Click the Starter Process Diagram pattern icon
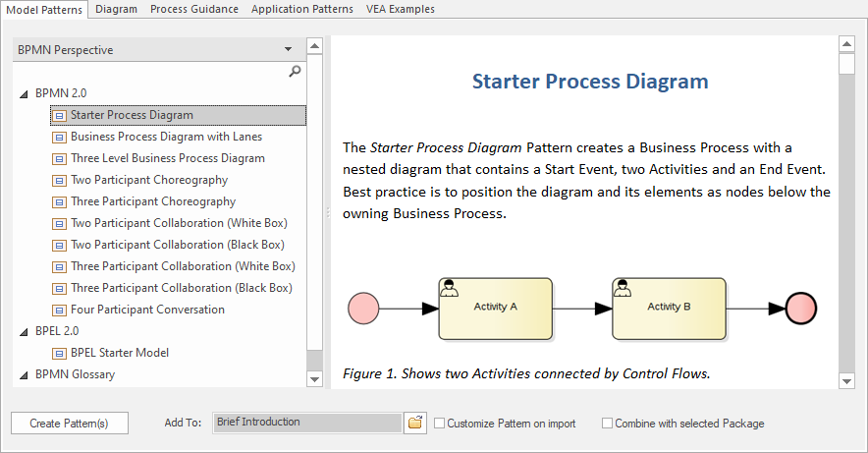This screenshot has width=868, height=453. pos(59,115)
